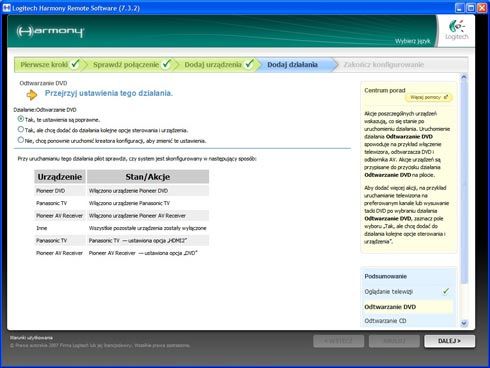This screenshot has width=490, height=368.
Task: Close the Harmony Remote Software window
Action: (x=482, y=8)
